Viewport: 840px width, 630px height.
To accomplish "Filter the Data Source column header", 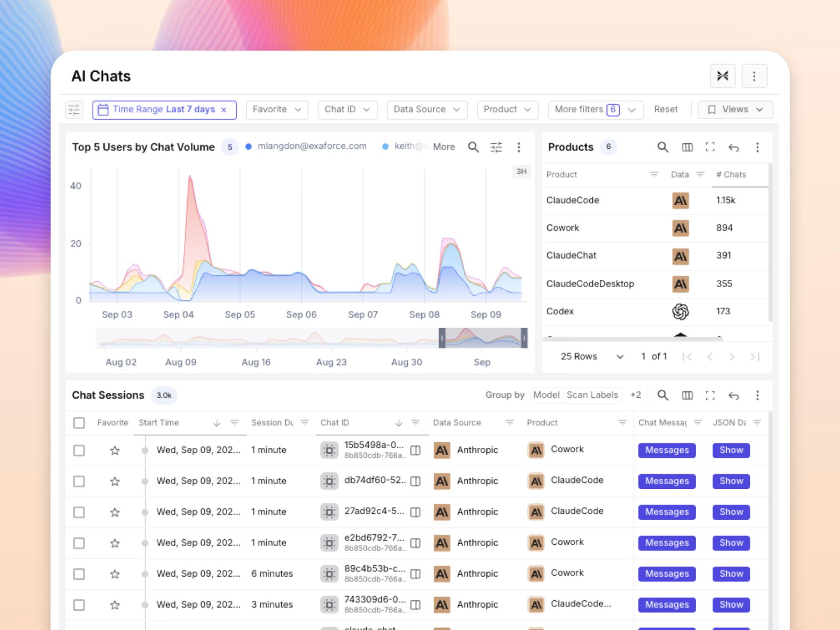I will point(510,423).
